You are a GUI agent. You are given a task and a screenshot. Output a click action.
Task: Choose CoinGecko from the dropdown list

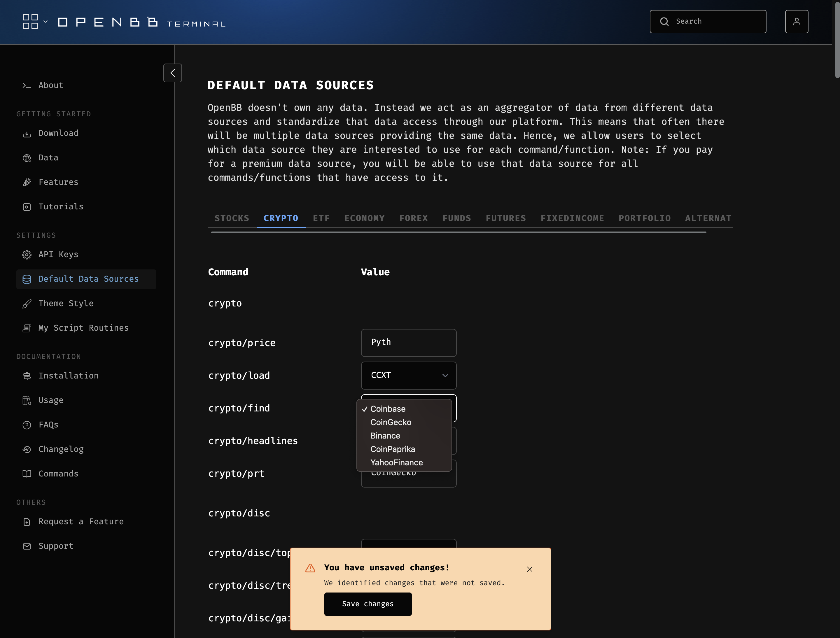pos(404,422)
